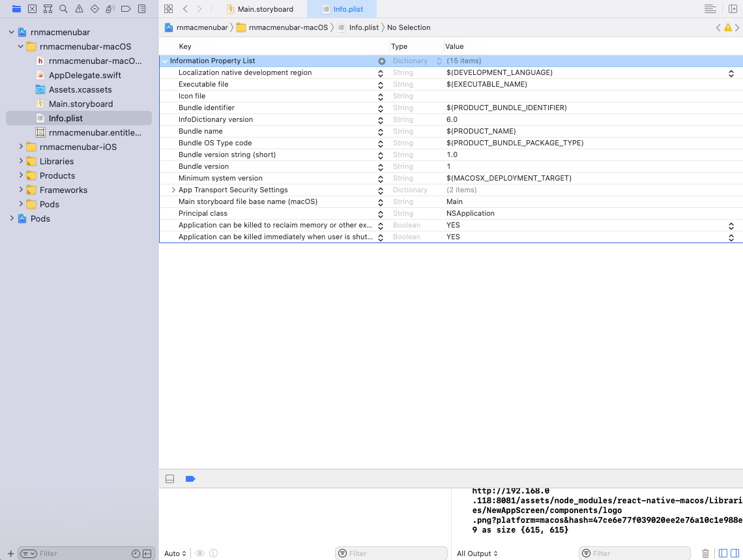Collapse the rnmacmenubar-macOS group
This screenshot has height=560, width=743.
[20, 46]
